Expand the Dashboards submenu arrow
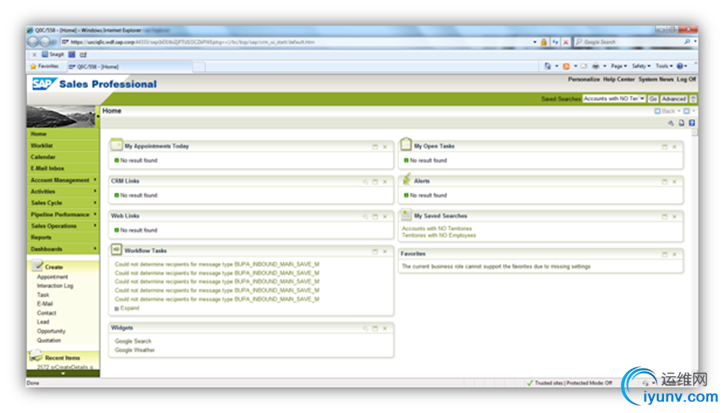This screenshot has height=413, width=724. pos(95,249)
